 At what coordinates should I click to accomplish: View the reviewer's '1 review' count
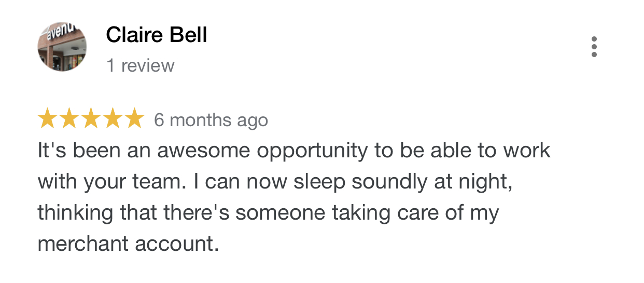click(x=141, y=66)
